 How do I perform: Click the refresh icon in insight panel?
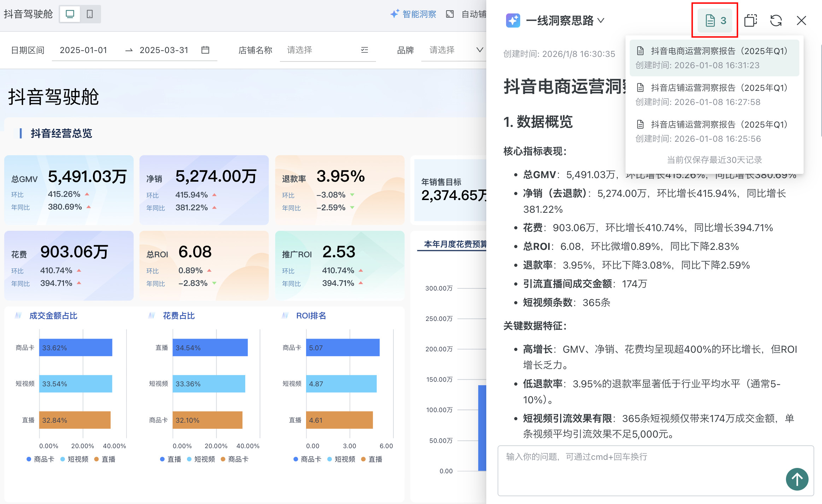point(776,20)
